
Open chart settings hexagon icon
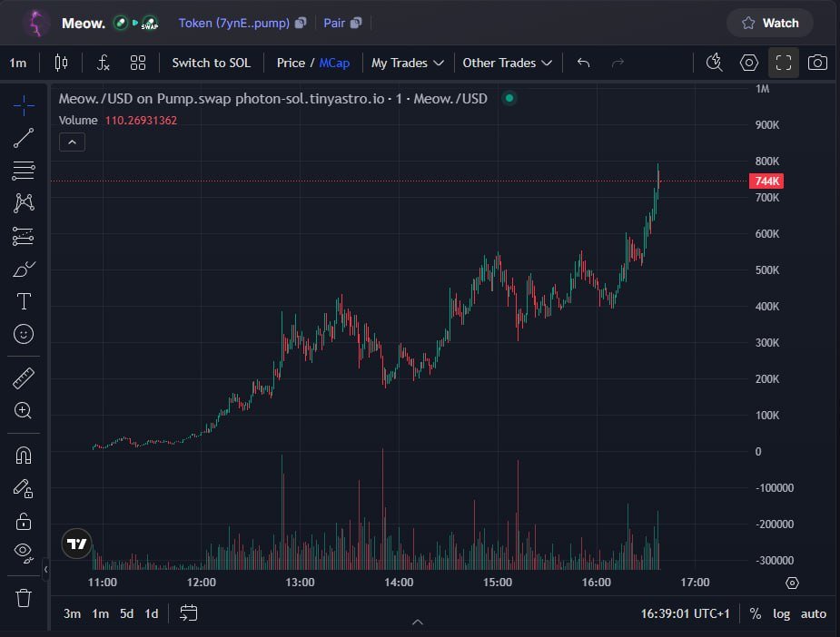pyautogui.click(x=749, y=63)
